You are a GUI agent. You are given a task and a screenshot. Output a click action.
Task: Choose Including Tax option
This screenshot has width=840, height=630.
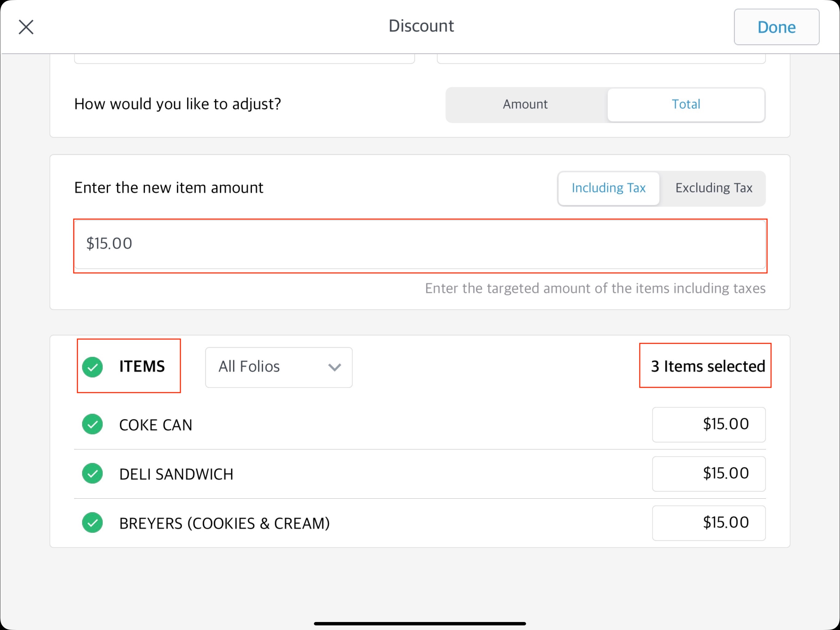608,188
